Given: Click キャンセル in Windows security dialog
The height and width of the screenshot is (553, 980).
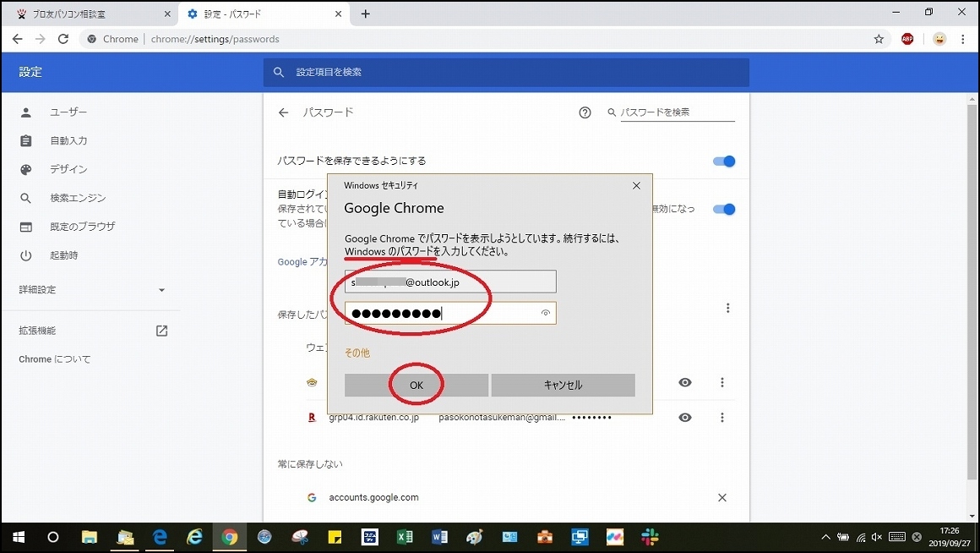Looking at the screenshot, I should [x=563, y=385].
